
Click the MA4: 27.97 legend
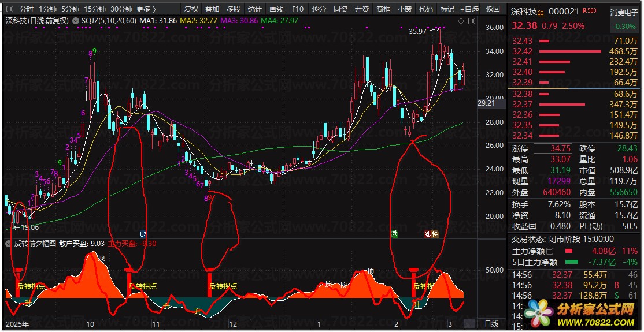279,21
